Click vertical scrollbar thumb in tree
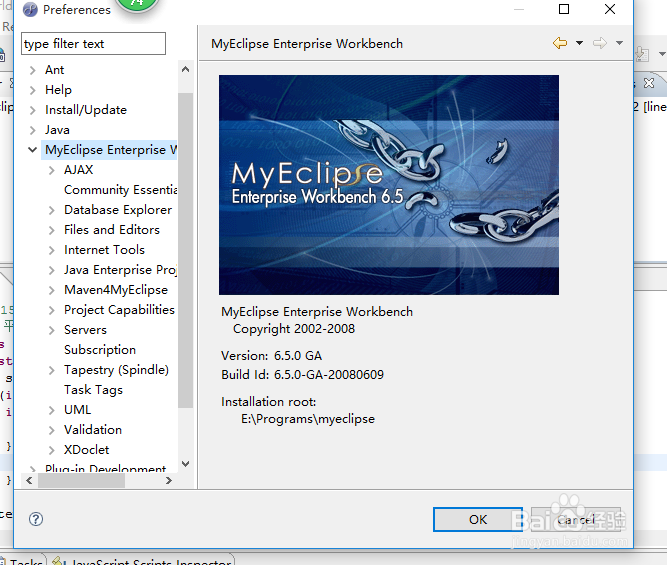 point(185,250)
